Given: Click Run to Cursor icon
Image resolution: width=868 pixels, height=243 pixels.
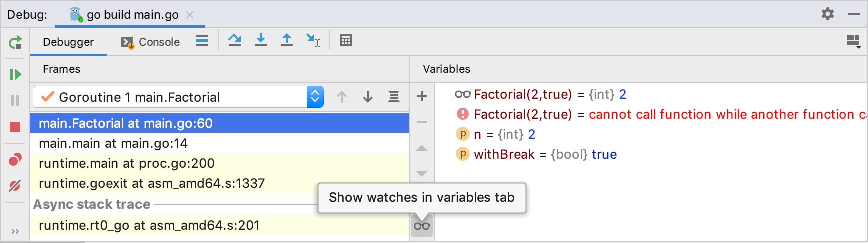Looking at the screenshot, I should [313, 40].
